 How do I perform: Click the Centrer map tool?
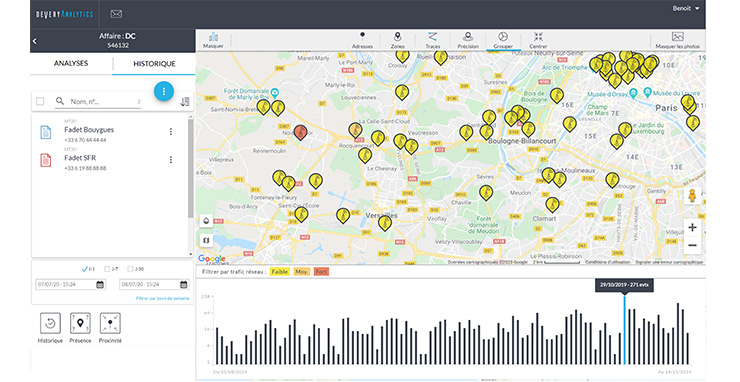tap(538, 40)
